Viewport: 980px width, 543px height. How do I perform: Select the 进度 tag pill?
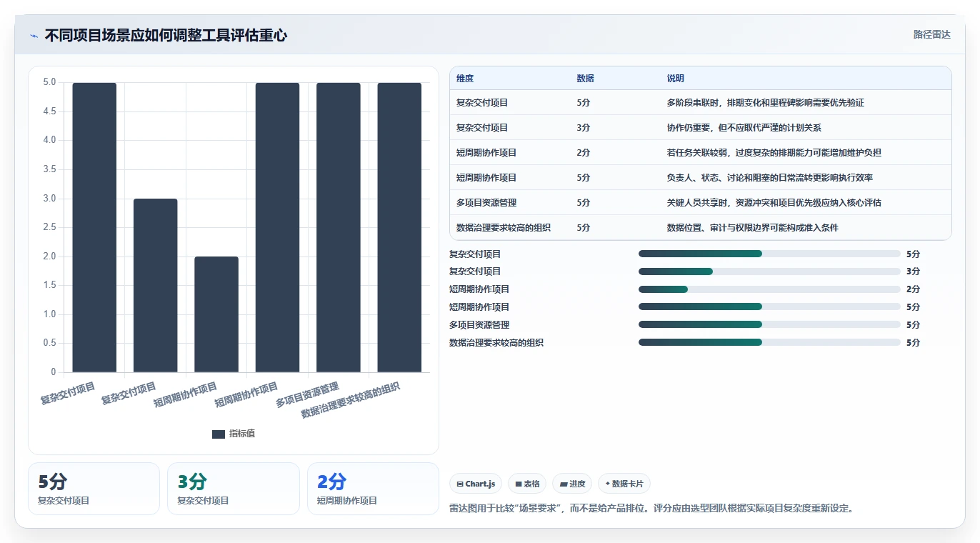(x=572, y=484)
